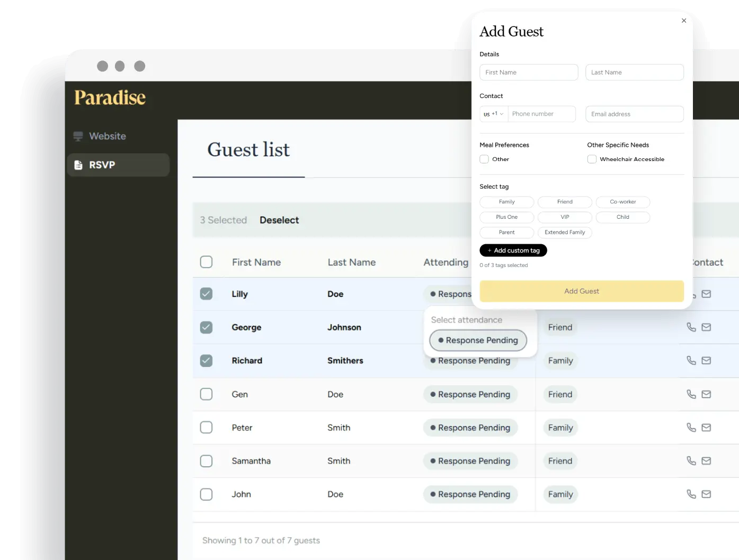Open the US +1 country code dropdown
Screen dimensions: 739x560
[494, 114]
